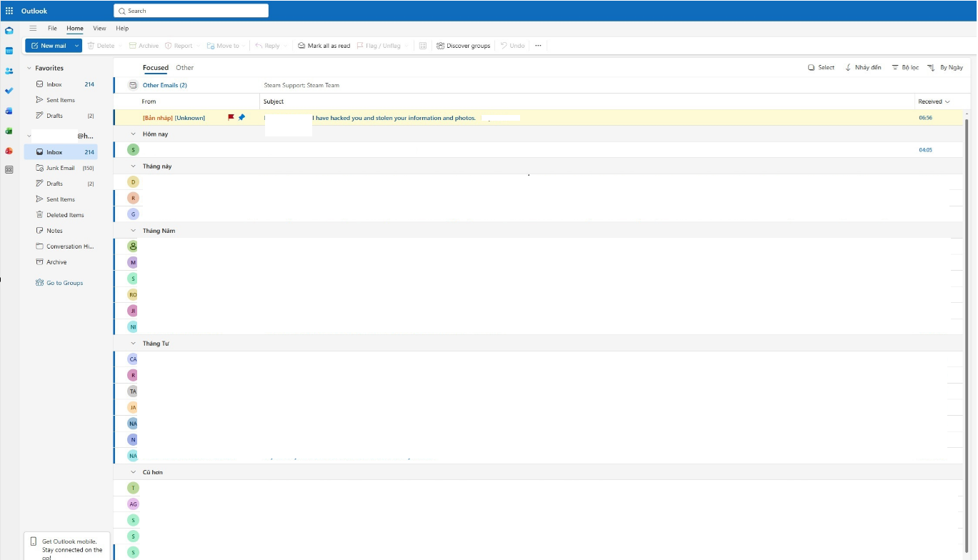The image size is (978, 560).
Task: Click the Move to toolbar button
Action: point(223,46)
